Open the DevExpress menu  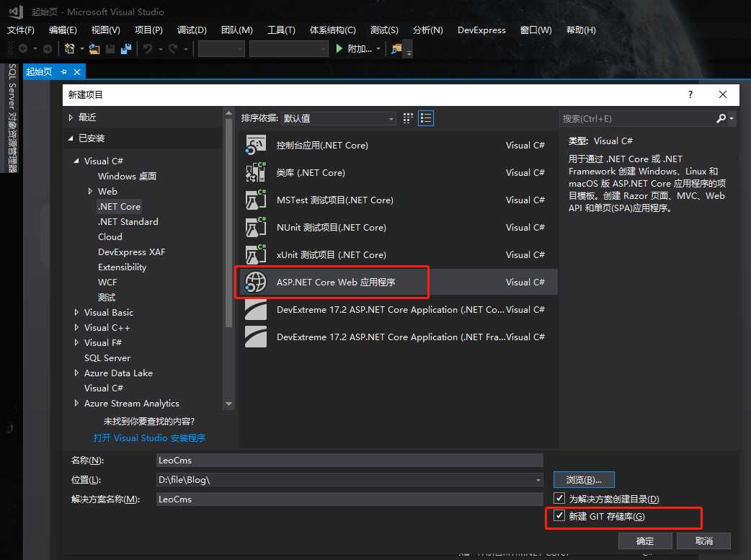pyautogui.click(x=481, y=30)
